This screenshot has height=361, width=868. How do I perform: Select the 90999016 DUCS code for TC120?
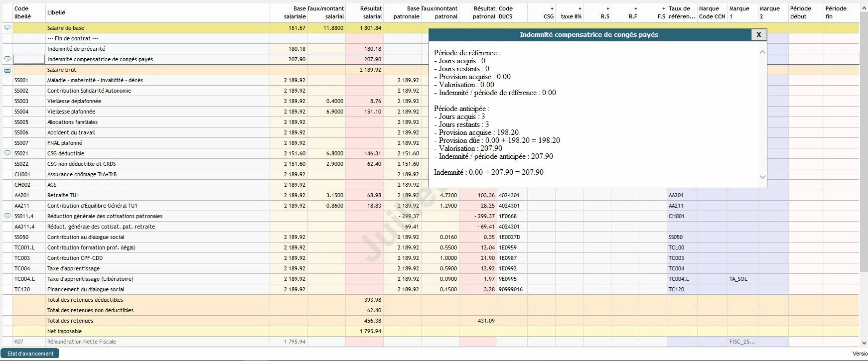[x=511, y=289]
